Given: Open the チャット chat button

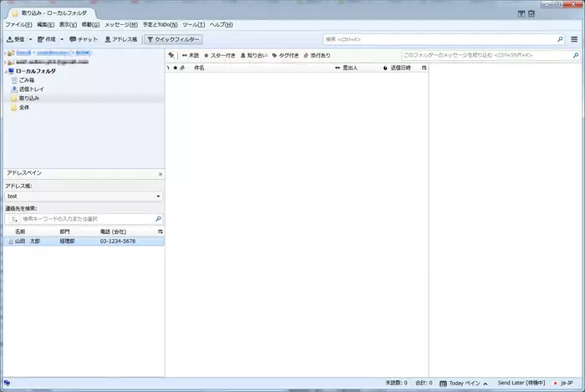Looking at the screenshot, I should coord(84,39).
